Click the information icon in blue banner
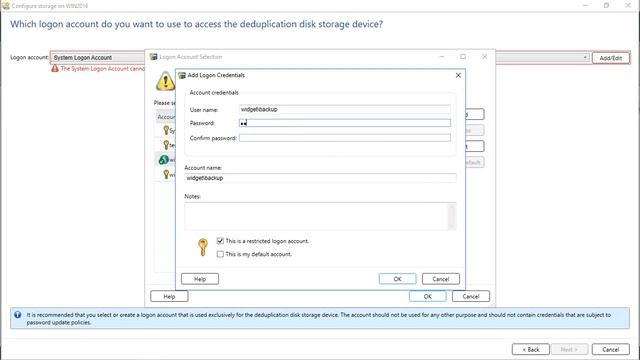This screenshot has height=360, width=640. pyautogui.click(x=18, y=315)
